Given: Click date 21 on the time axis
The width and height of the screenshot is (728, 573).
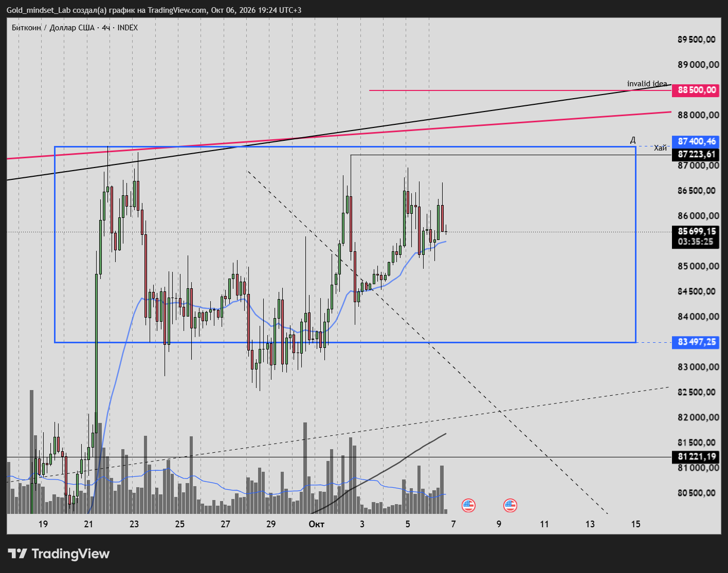Looking at the screenshot, I should 88,524.
